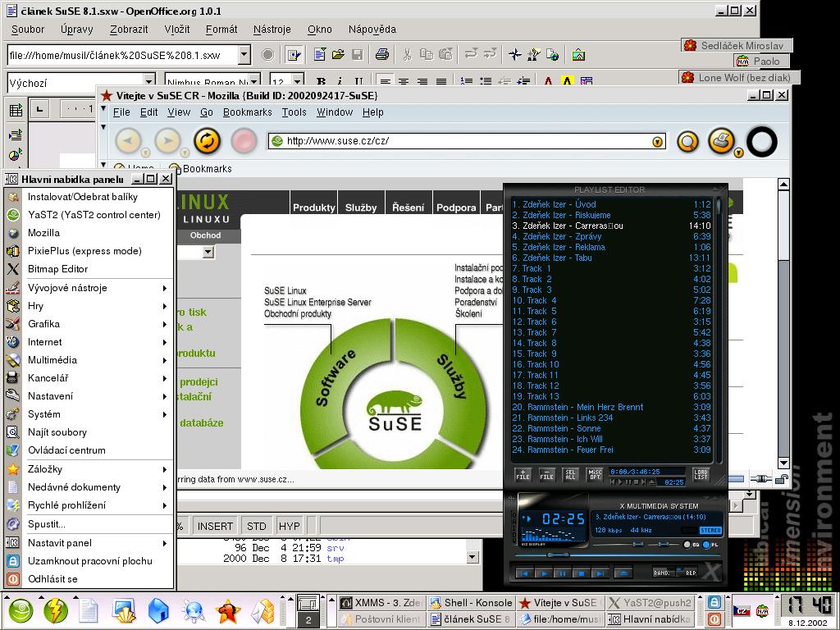Click the SuSE start menu panel icon
Screen dimensions: 840x630
pyautogui.click(x=21, y=611)
